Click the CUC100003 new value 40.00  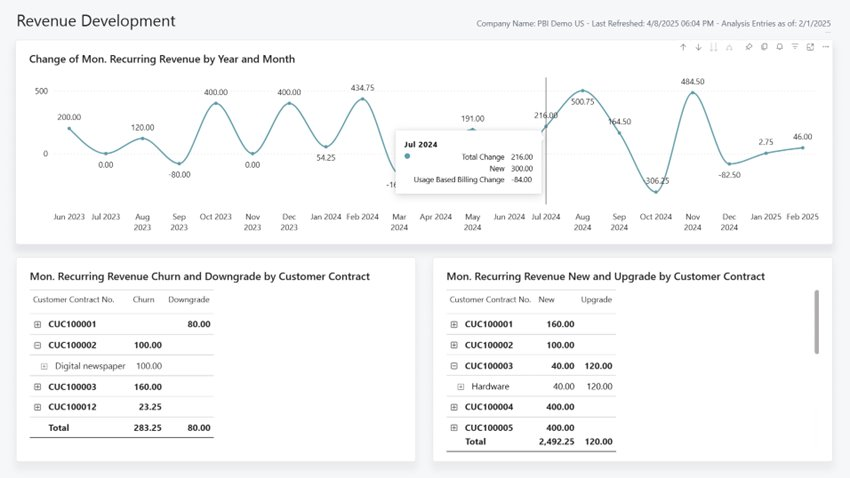tap(563, 366)
